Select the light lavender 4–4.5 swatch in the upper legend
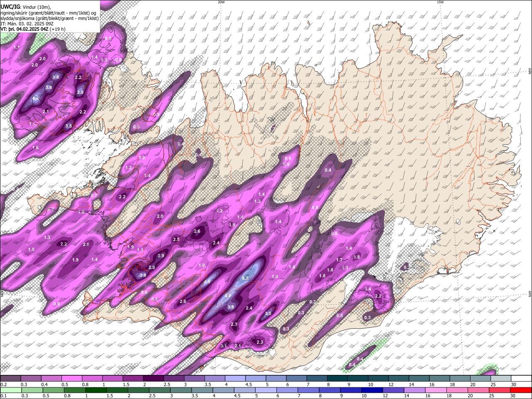This screenshot has width=532, height=399. point(235,379)
